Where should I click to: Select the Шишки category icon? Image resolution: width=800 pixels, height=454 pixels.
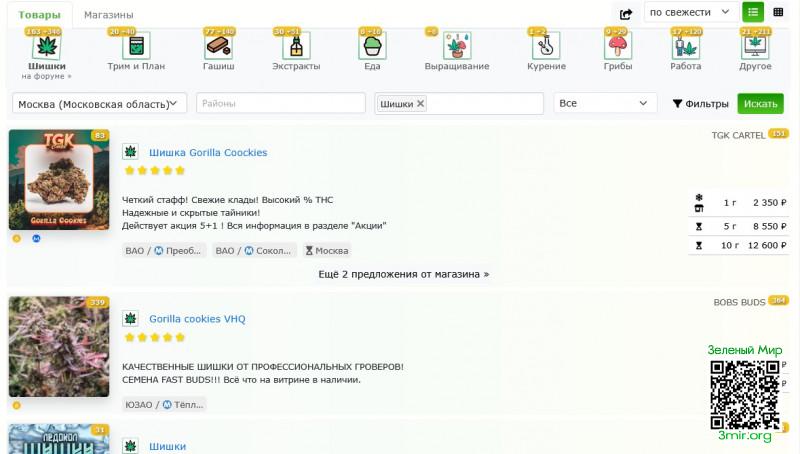[47, 46]
